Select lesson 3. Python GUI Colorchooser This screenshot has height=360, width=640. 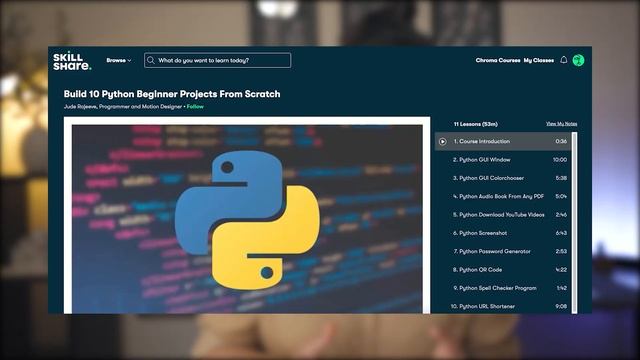pyautogui.click(x=503, y=178)
